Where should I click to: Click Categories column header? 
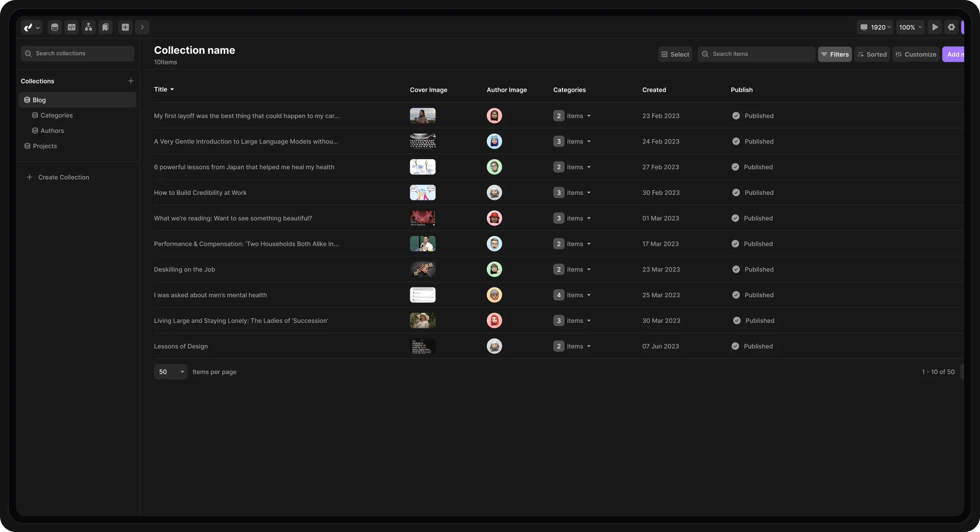(x=569, y=90)
